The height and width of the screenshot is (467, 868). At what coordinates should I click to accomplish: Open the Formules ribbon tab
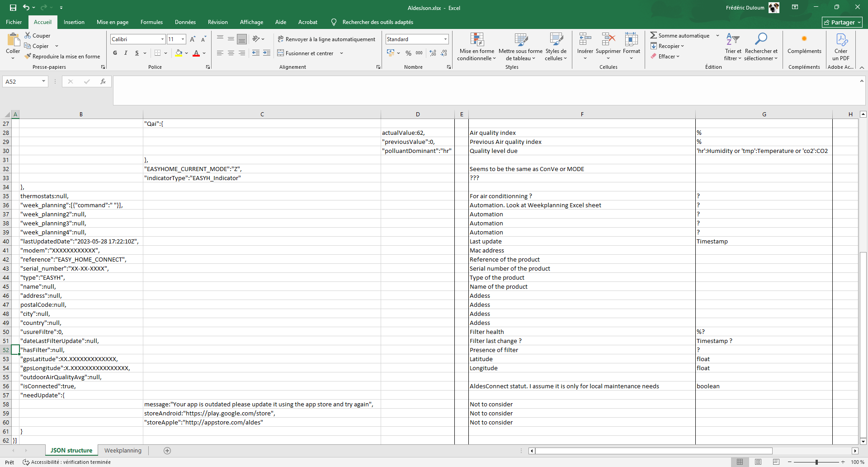pos(151,22)
